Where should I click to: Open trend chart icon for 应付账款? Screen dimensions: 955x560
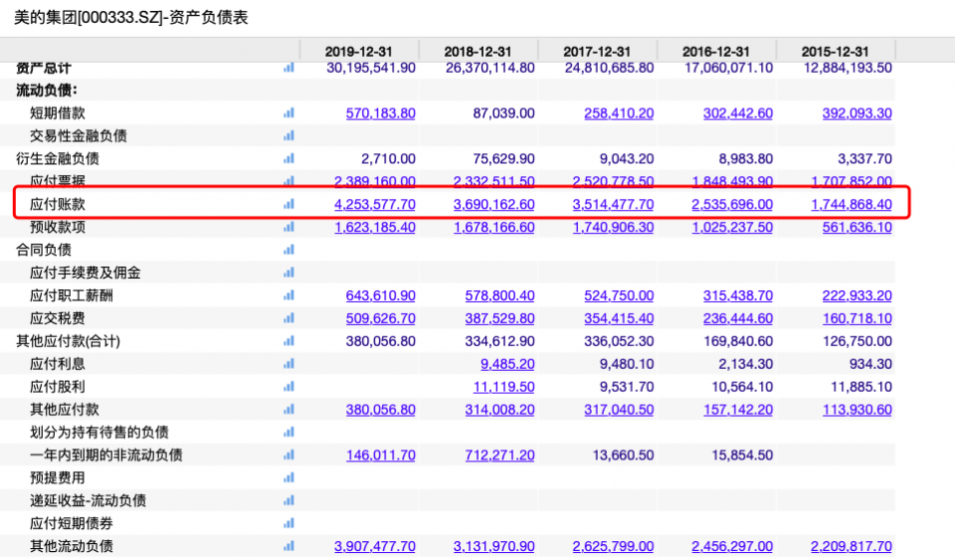pos(288,204)
